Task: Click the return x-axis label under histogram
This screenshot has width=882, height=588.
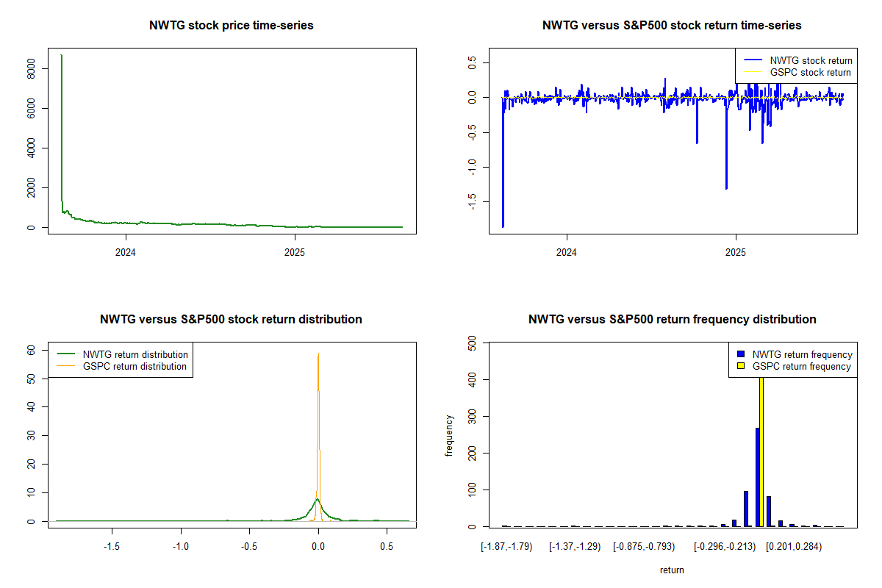Action: pyautogui.click(x=672, y=570)
